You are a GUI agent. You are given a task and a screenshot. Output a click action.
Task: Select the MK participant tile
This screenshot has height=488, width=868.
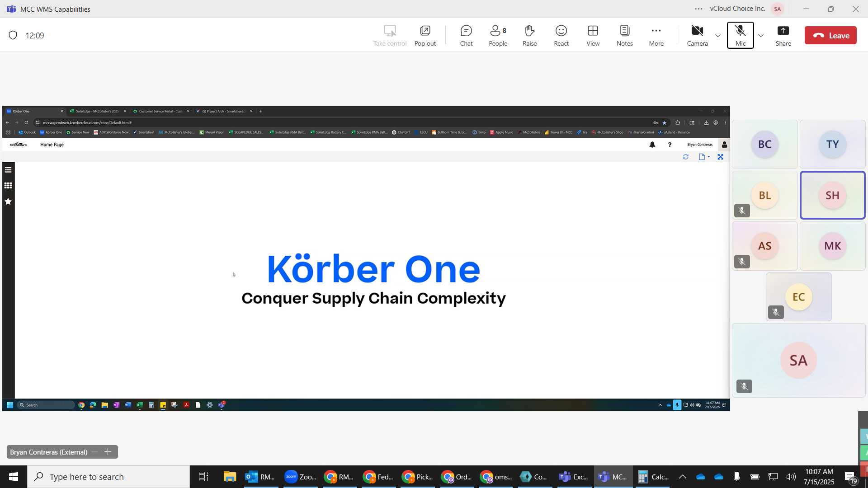pyautogui.click(x=832, y=246)
